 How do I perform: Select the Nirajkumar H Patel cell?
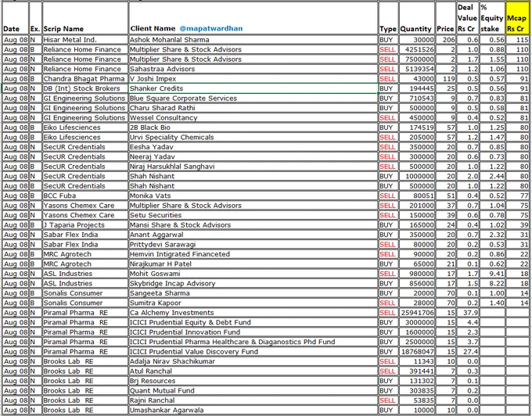click(253, 264)
